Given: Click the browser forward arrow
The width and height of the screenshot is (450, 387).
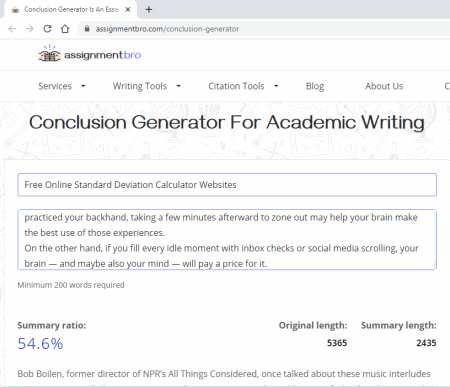Looking at the screenshot, I should pos(30,29).
